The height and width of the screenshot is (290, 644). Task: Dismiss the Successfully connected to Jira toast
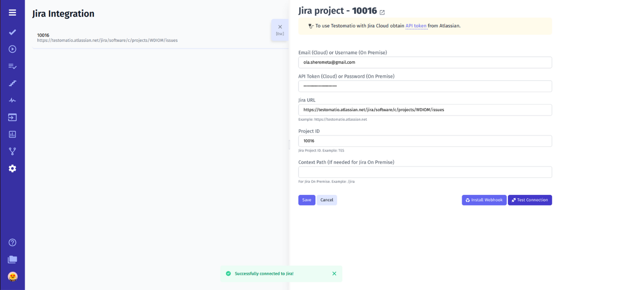click(x=334, y=274)
